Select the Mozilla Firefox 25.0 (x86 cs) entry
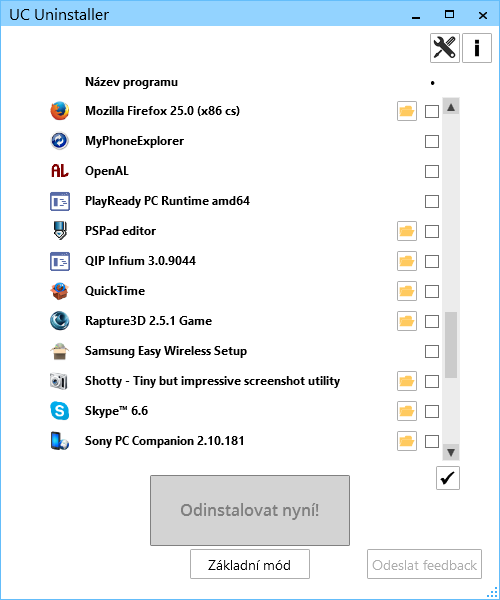The width and height of the screenshot is (500, 600). point(162,111)
